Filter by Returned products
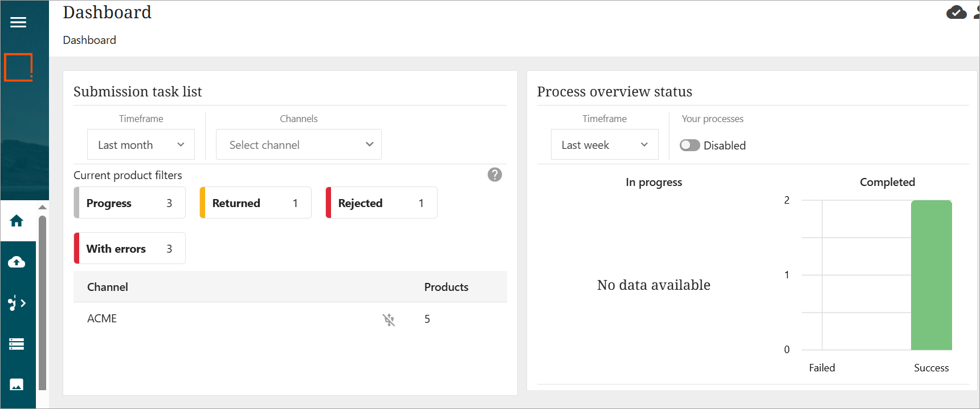Screen dimensions: 980x409 click(256, 203)
